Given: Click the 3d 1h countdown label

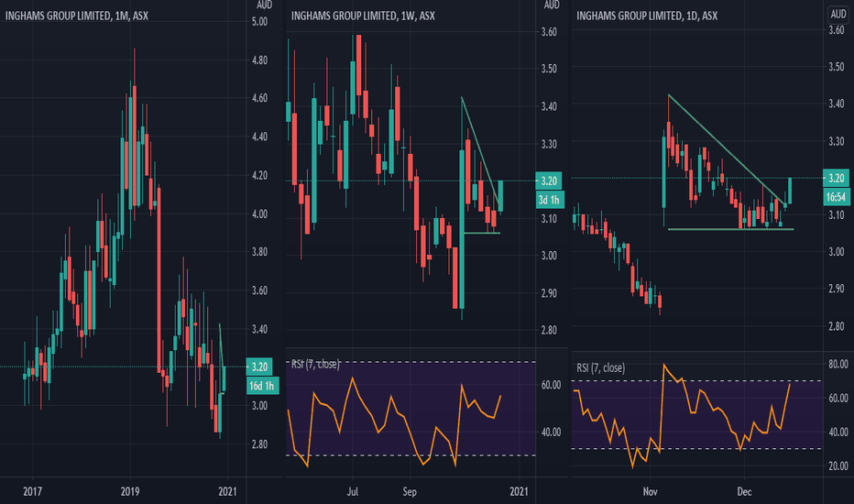Looking at the screenshot, I should point(549,200).
